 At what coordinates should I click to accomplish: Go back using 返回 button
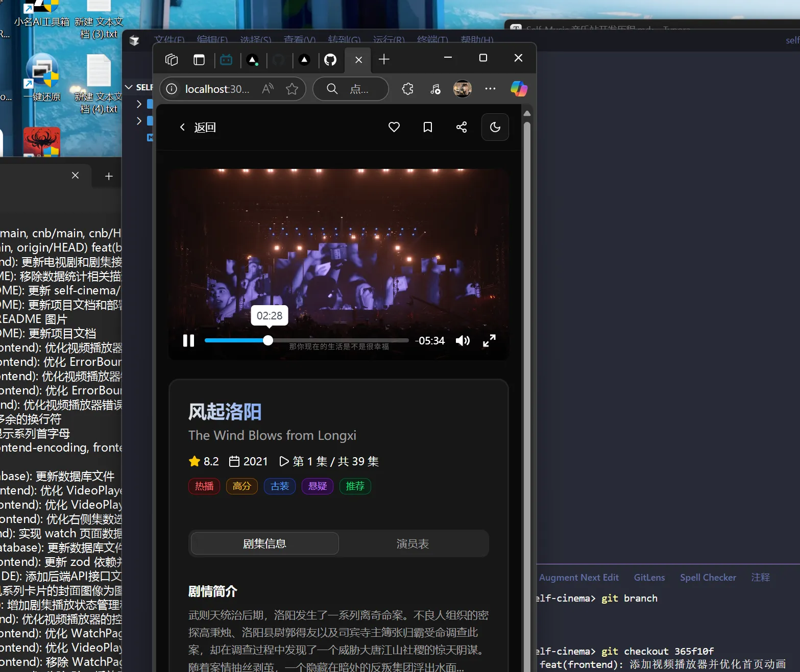[x=198, y=127]
